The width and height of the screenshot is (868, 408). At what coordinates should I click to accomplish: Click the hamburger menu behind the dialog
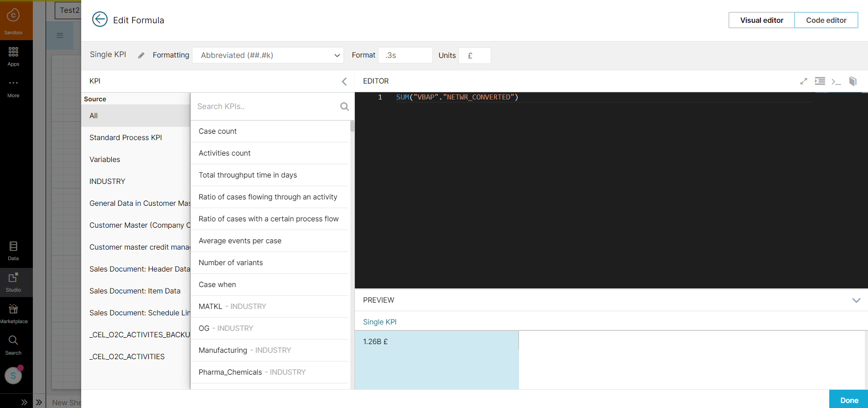tap(60, 35)
